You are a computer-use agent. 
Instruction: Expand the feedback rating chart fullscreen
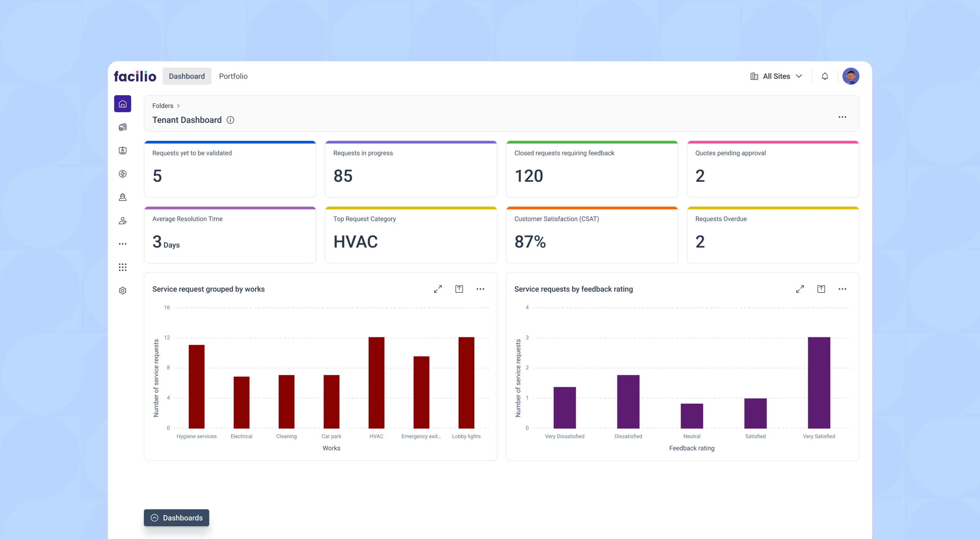point(800,289)
